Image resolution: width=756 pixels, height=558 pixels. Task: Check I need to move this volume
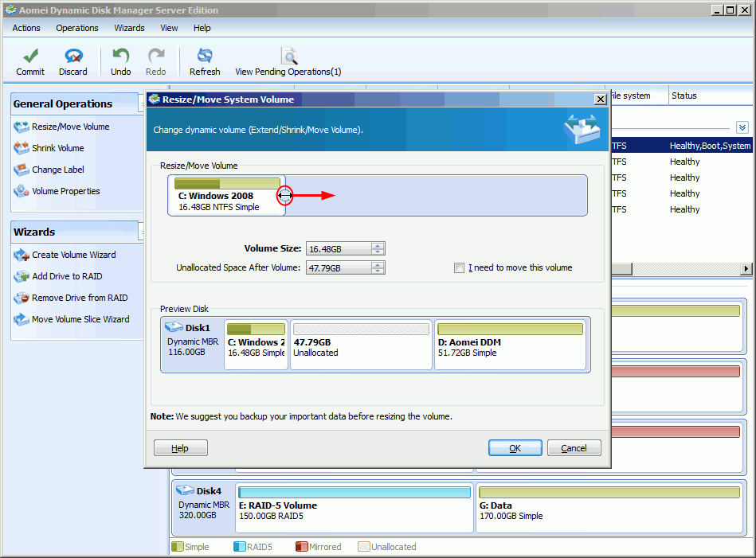click(459, 268)
